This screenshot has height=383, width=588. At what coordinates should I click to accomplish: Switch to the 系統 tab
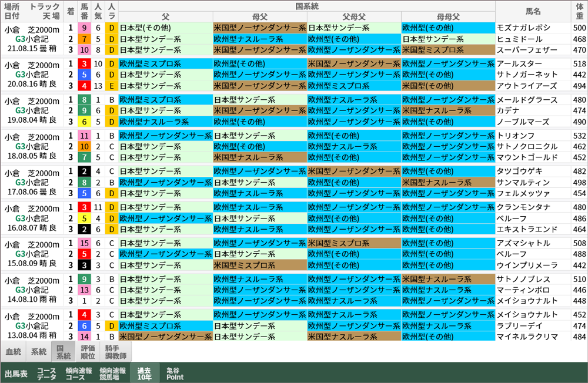click(39, 351)
